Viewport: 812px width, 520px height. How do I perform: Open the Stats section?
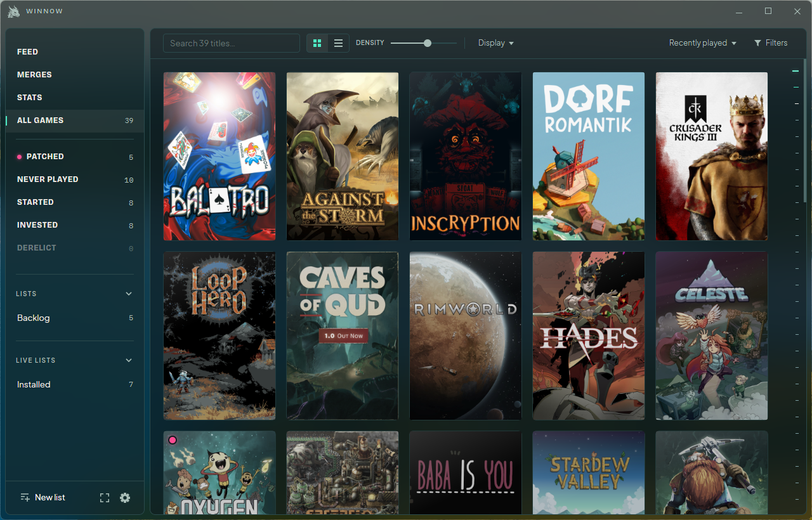tap(75, 98)
